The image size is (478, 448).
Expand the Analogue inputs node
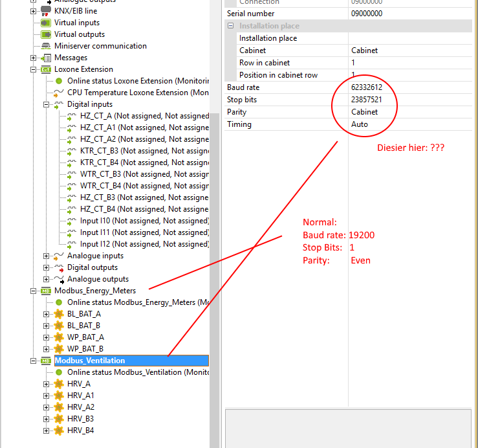(46, 256)
